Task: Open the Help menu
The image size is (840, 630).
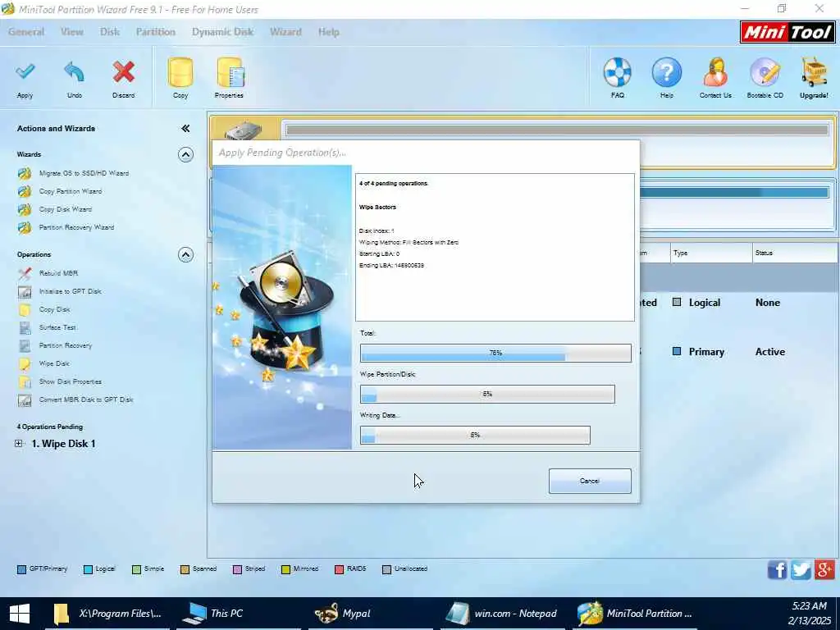Action: click(x=328, y=32)
